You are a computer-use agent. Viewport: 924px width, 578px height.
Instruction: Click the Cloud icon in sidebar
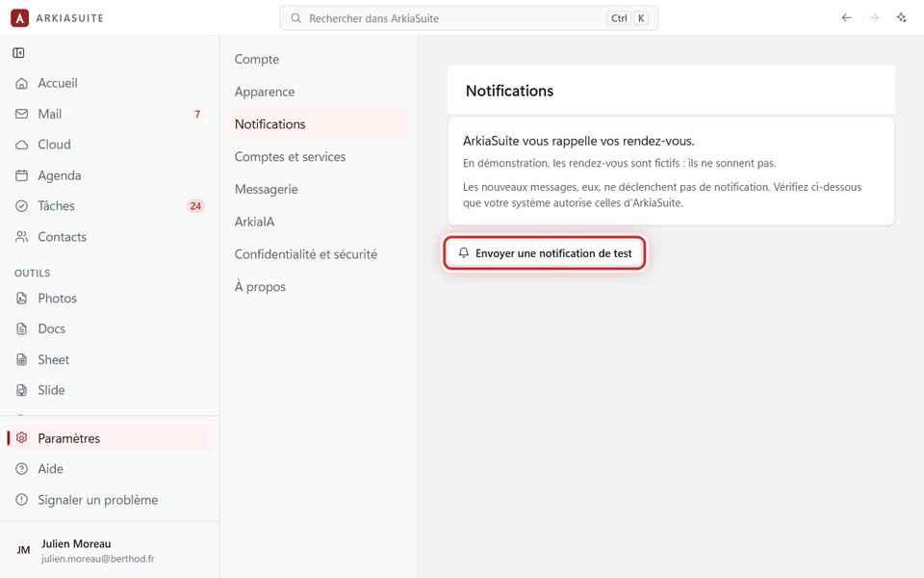[x=22, y=144]
